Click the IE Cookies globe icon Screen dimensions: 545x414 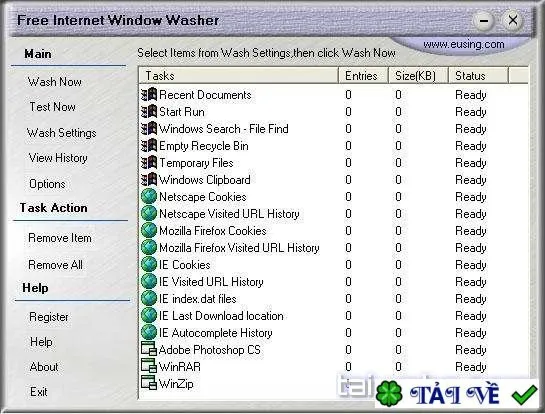149,265
